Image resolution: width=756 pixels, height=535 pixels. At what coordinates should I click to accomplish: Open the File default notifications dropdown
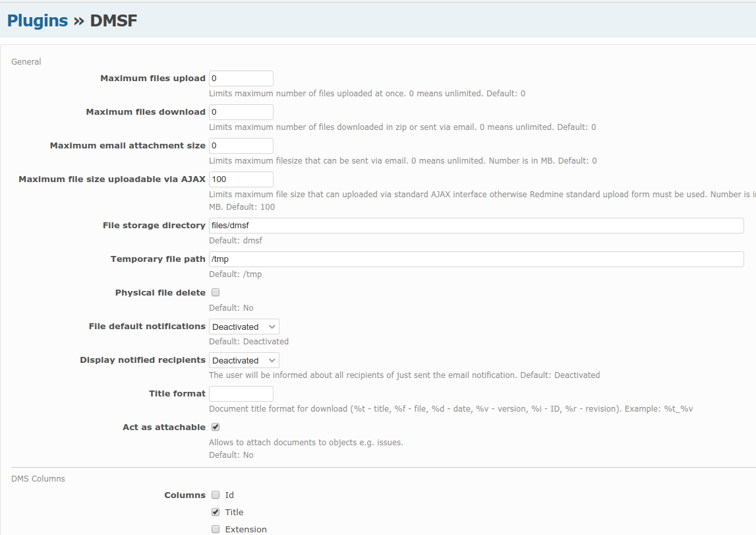[243, 326]
